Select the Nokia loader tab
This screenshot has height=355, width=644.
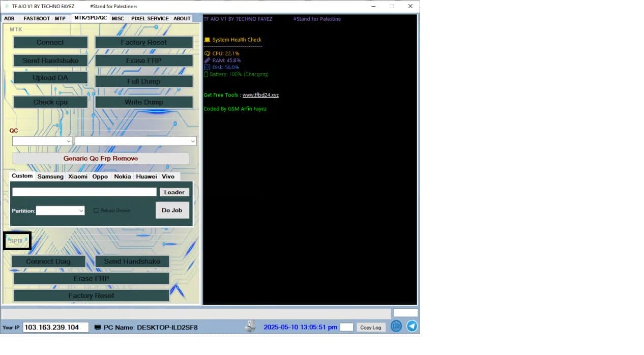click(x=122, y=176)
